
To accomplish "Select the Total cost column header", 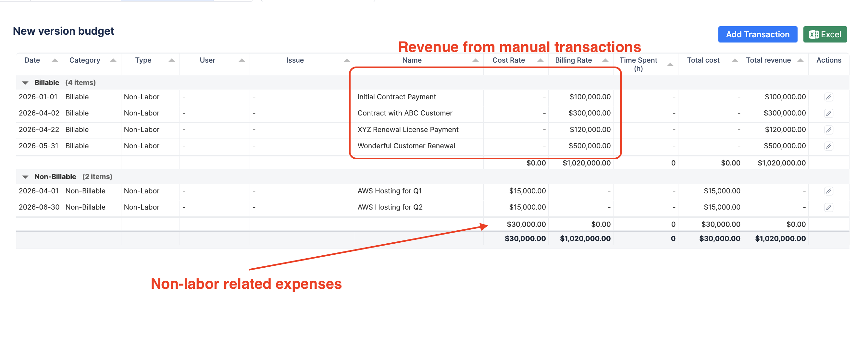I will (703, 60).
